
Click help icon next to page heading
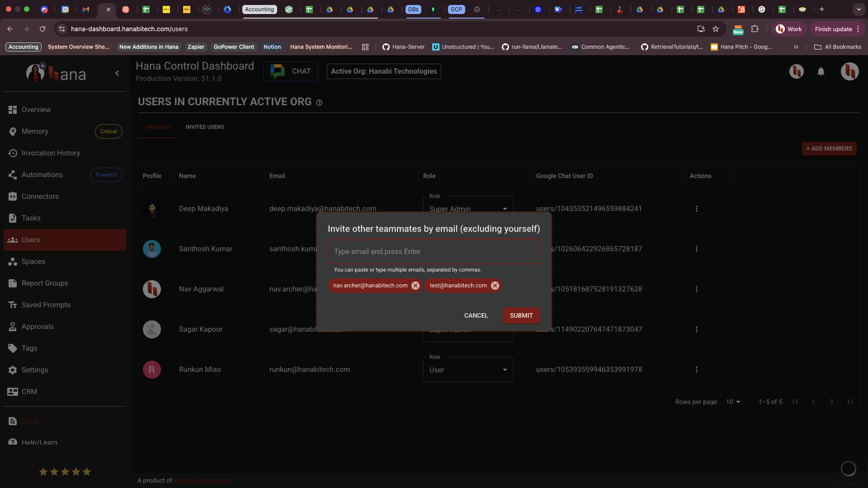pos(319,103)
